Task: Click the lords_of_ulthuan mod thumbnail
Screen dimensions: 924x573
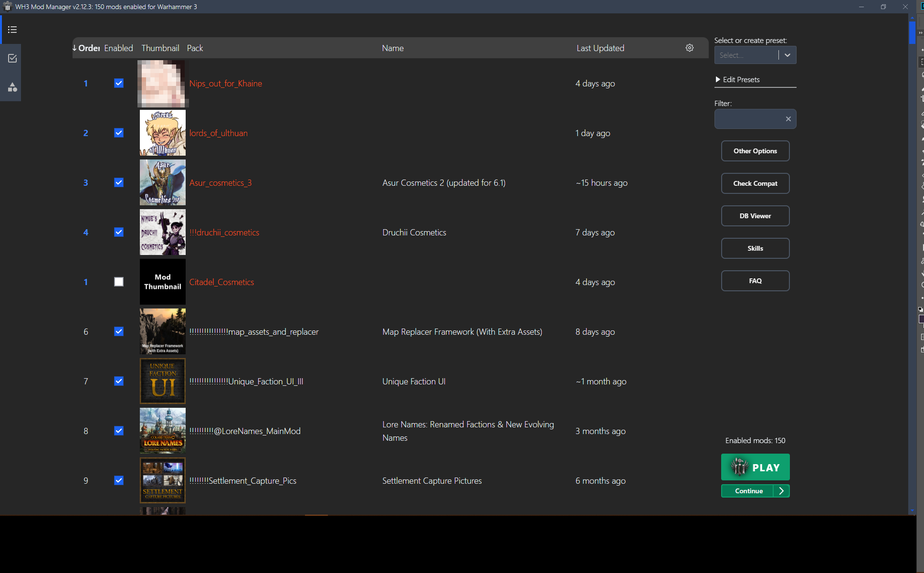Action: point(163,133)
